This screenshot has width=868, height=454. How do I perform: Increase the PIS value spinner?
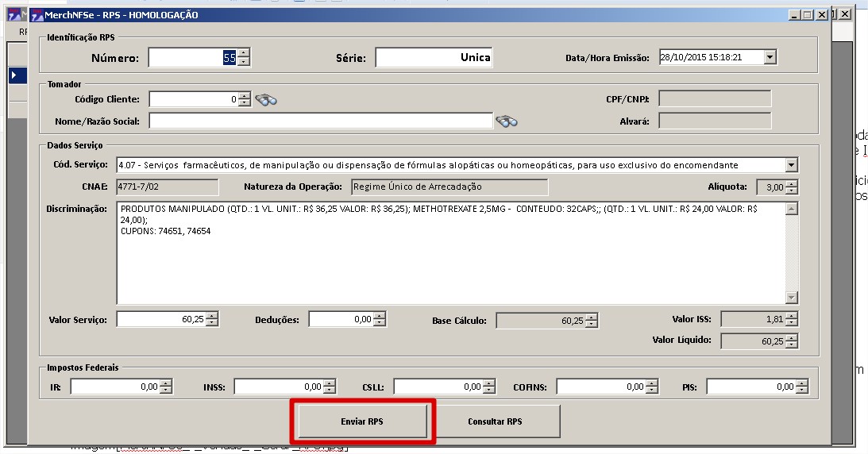point(801,383)
